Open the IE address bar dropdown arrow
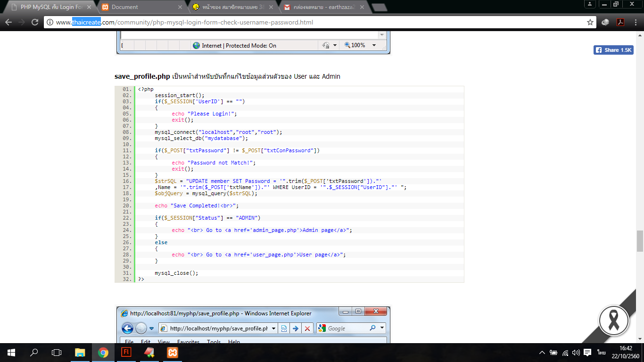Screen dimensions: 644x362 pyautogui.click(x=274, y=329)
